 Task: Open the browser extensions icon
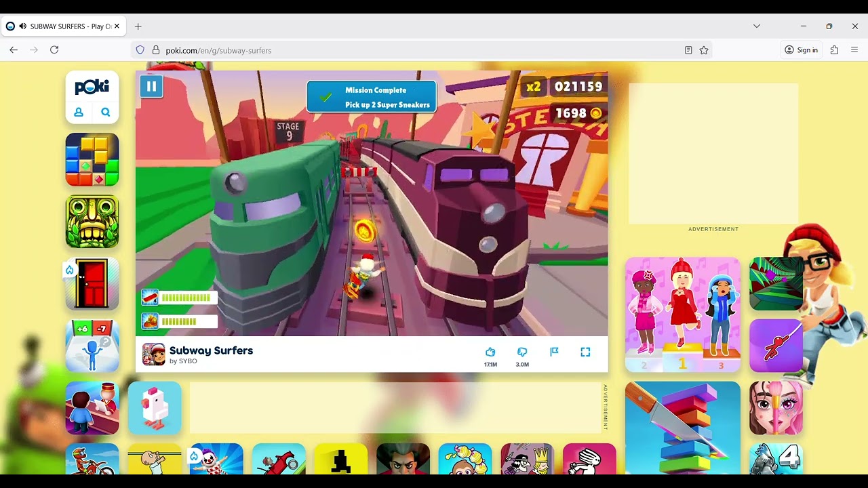click(x=834, y=49)
